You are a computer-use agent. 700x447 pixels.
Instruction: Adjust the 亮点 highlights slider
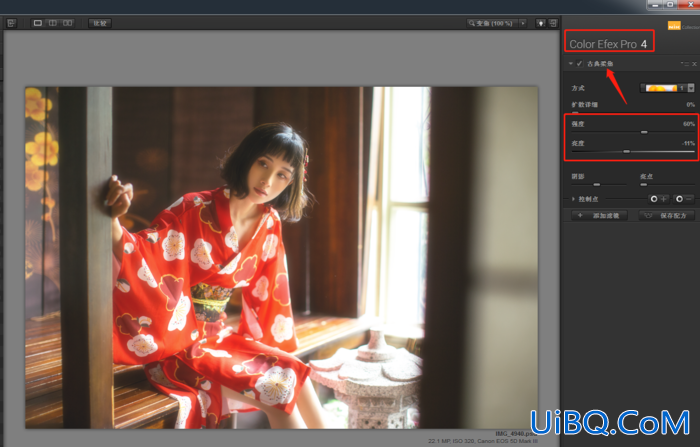pyautogui.click(x=644, y=184)
